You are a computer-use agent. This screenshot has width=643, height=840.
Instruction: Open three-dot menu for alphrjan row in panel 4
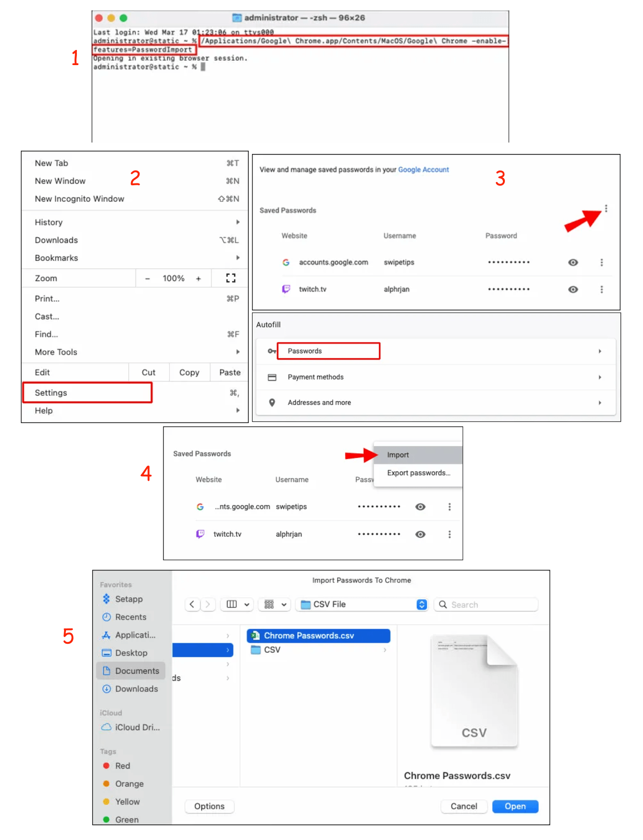tap(449, 535)
